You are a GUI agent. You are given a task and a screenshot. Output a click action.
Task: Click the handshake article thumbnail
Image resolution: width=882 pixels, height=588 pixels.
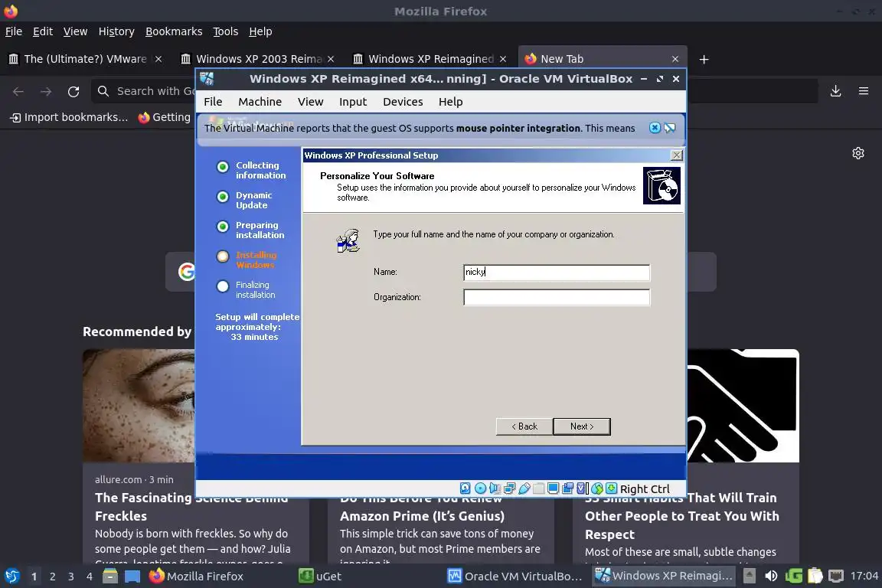click(743, 406)
